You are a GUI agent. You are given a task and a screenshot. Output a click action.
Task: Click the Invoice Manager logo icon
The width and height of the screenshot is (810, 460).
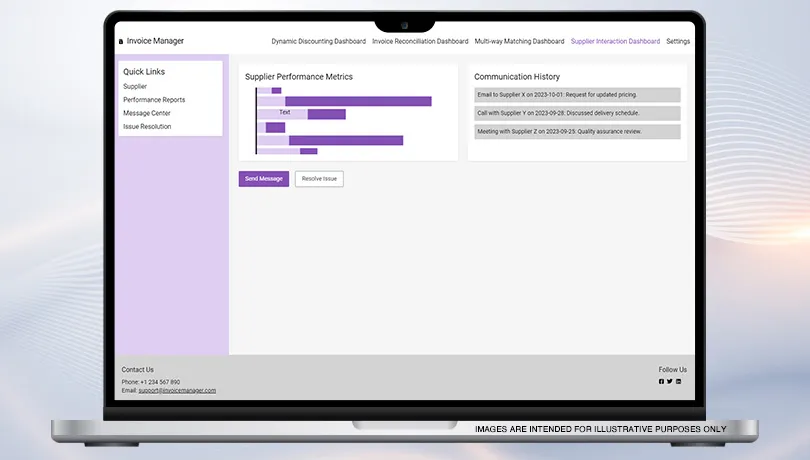point(121,42)
